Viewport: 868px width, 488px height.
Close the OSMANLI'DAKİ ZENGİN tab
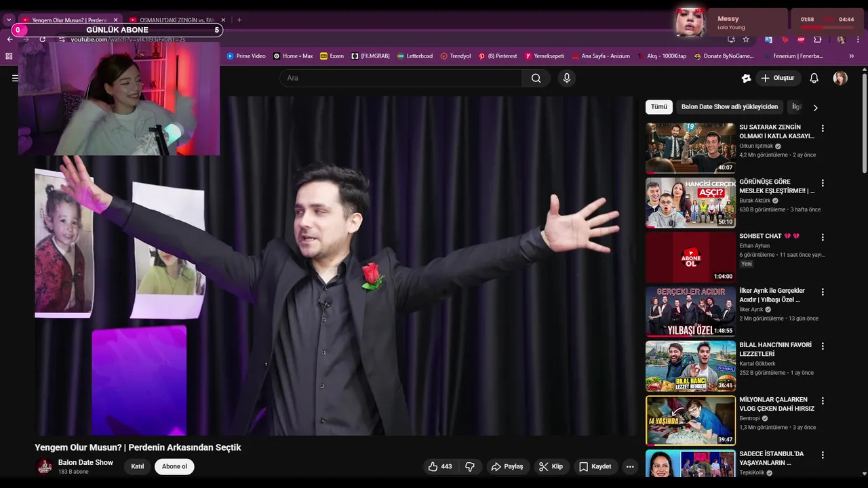(x=223, y=20)
